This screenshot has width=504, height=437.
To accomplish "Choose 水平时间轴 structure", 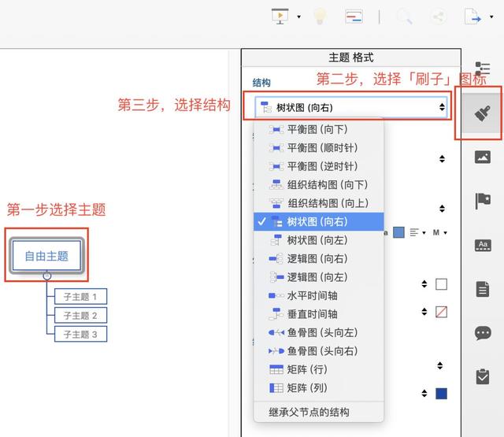I will [319, 295].
